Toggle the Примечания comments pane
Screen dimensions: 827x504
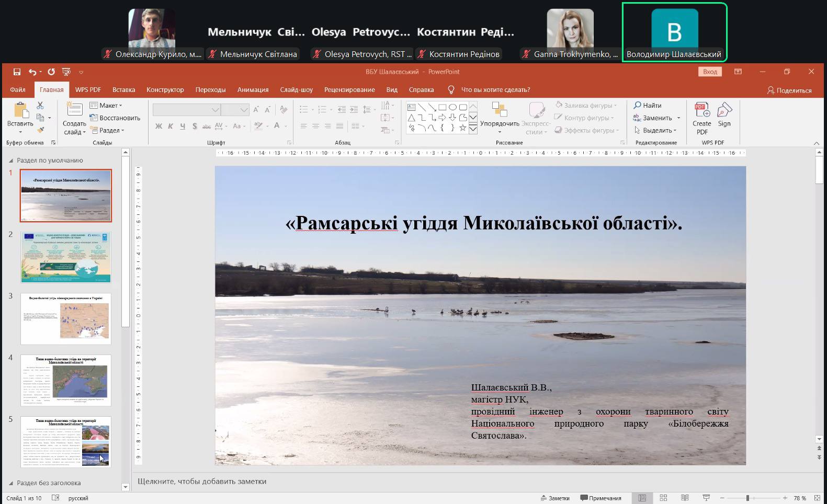601,498
